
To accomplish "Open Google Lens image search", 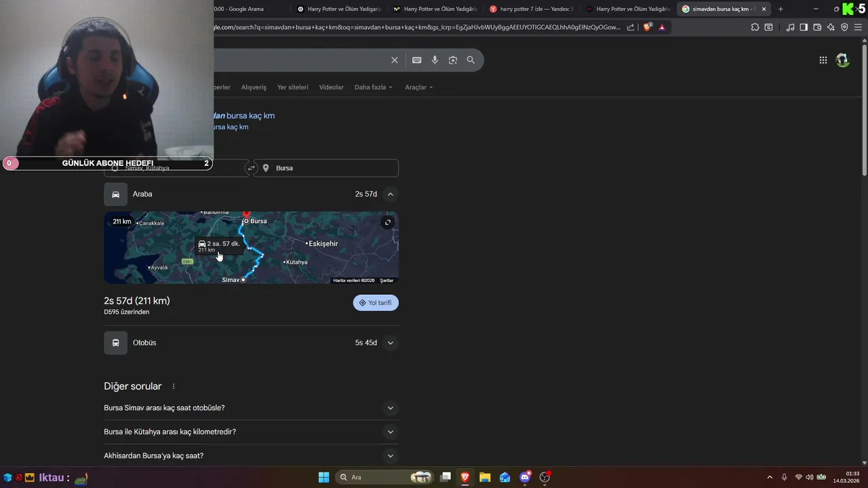I will click(453, 60).
